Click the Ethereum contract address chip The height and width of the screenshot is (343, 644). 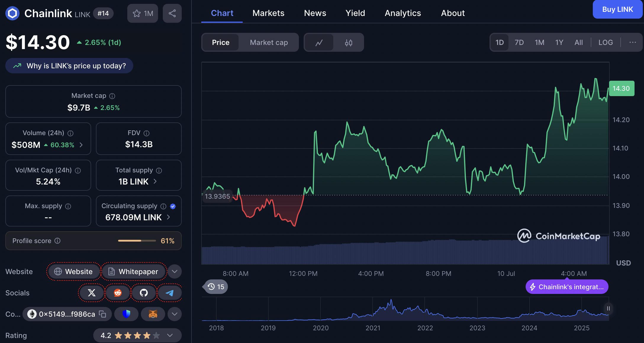67,314
